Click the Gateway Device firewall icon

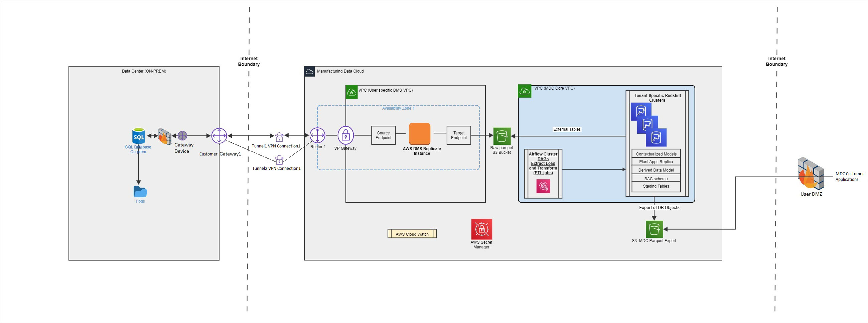pos(165,136)
